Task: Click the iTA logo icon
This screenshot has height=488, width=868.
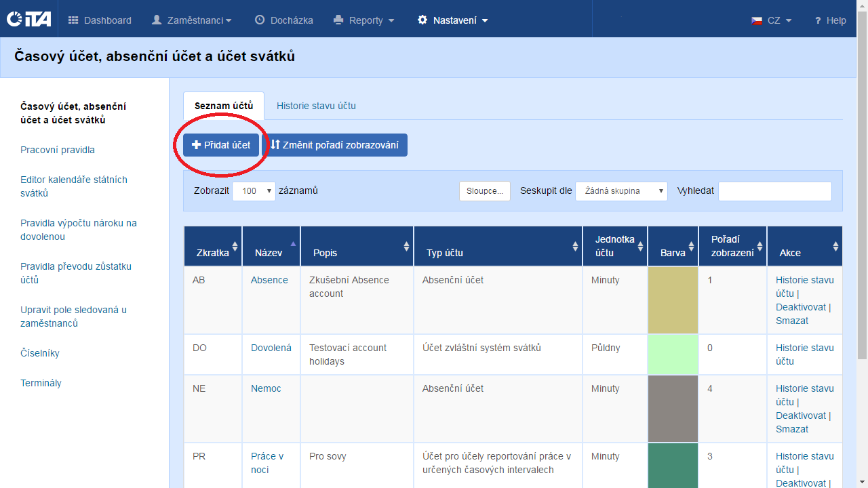Action: click(28, 20)
